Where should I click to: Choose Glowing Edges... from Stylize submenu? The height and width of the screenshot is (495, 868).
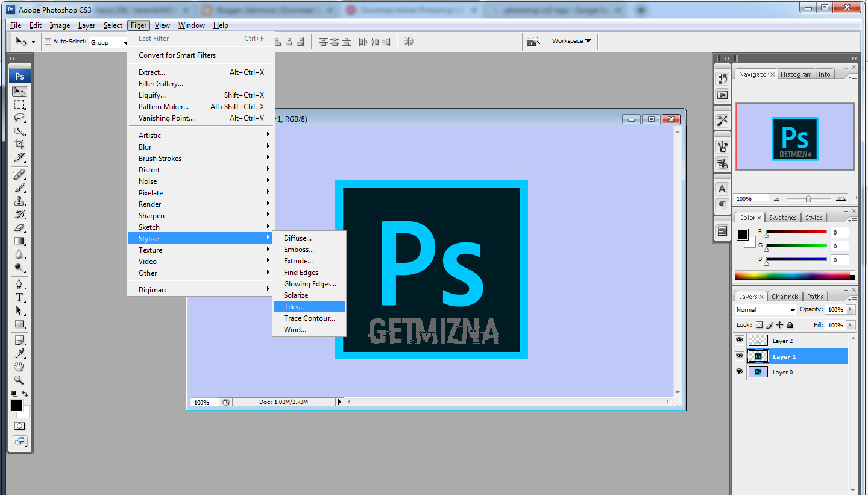click(x=309, y=284)
